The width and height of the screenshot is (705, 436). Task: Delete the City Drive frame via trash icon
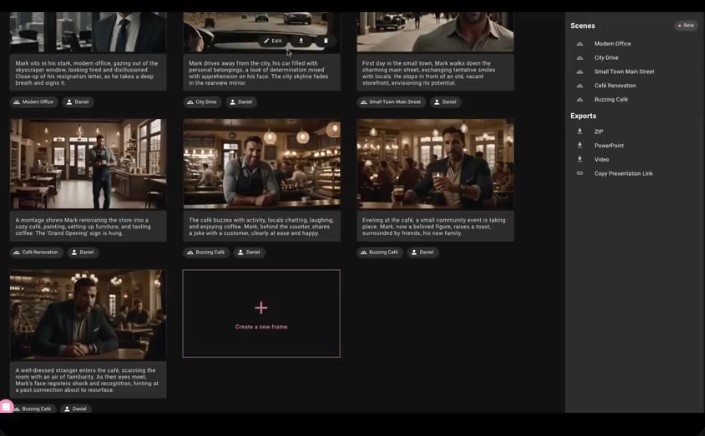pyautogui.click(x=326, y=41)
